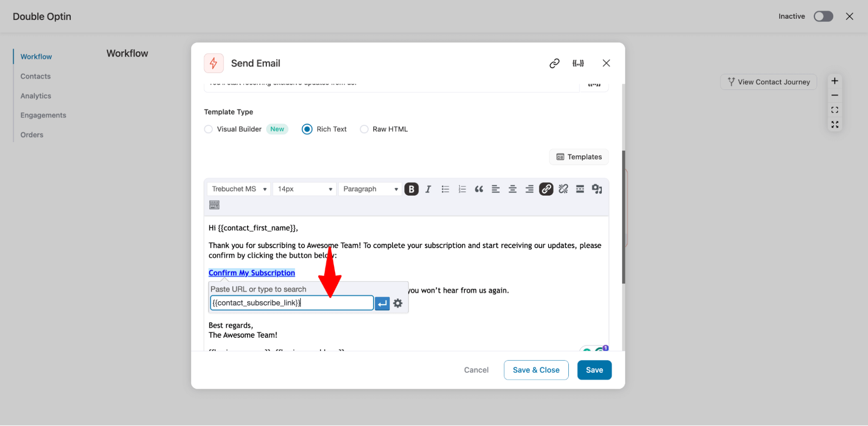Screen dimensions: 868x426
Task: Click the 'Hi {{contact_first_name}},' line
Action: (253, 228)
